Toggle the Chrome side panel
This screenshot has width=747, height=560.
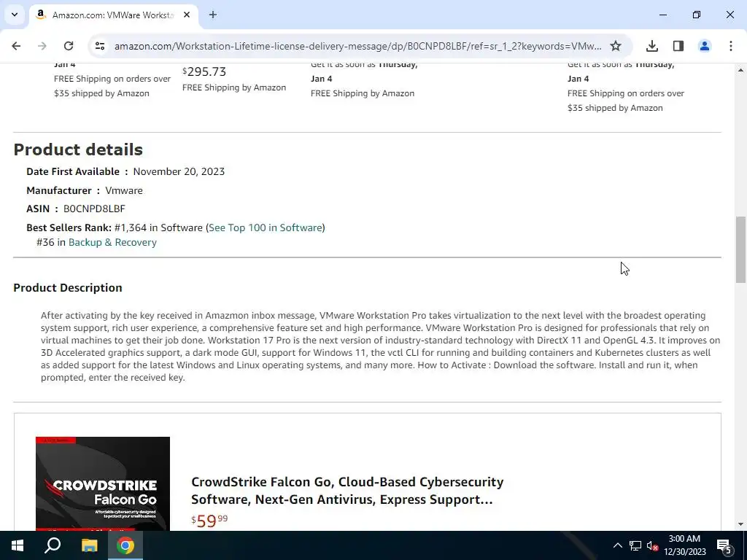coord(678,46)
